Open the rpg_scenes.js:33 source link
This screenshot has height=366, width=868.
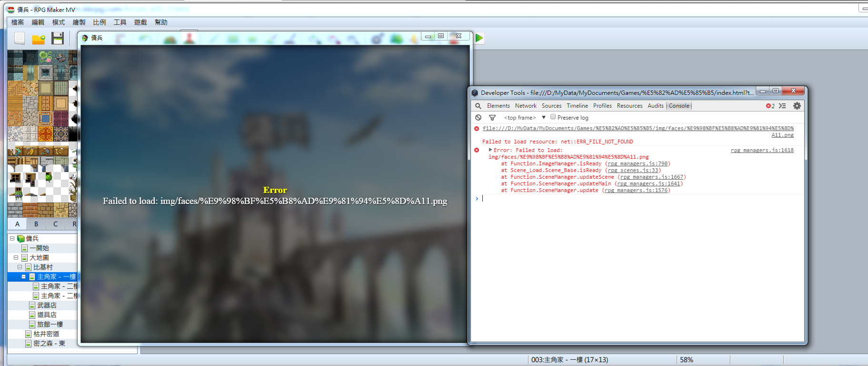(633, 170)
